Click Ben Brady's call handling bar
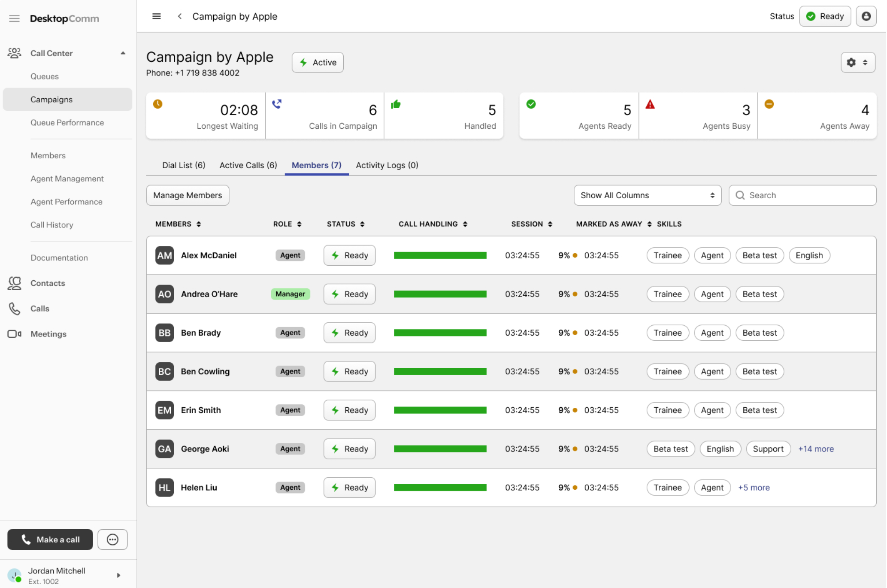Image resolution: width=887 pixels, height=588 pixels. (x=440, y=333)
